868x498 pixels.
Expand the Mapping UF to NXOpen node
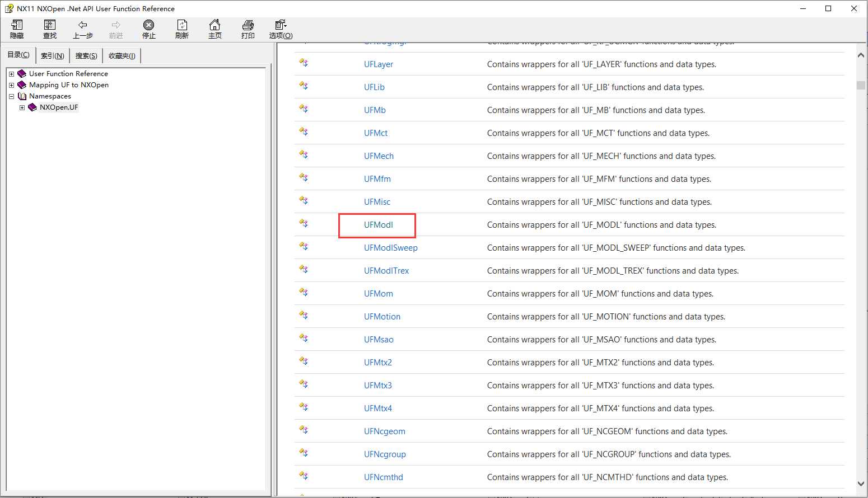pos(11,85)
